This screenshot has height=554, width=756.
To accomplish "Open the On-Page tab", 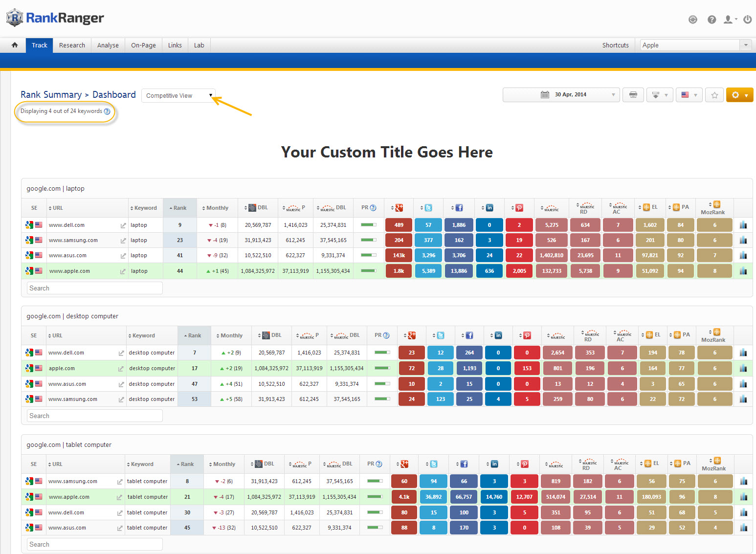I will (x=143, y=45).
